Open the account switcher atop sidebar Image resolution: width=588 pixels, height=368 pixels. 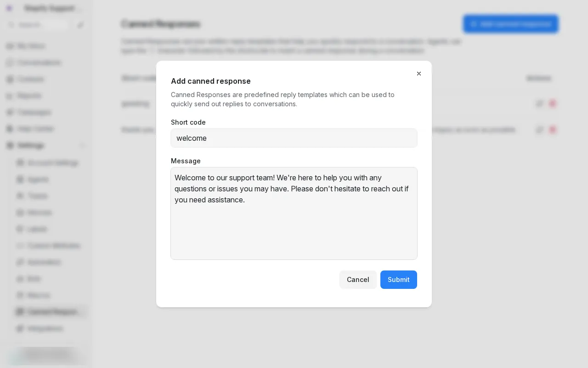[46, 8]
